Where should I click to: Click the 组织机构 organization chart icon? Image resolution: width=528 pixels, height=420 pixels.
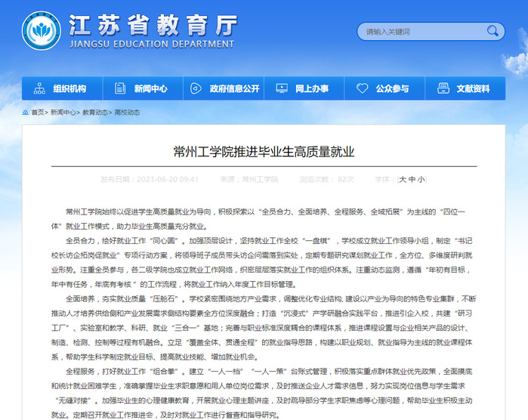(39, 88)
